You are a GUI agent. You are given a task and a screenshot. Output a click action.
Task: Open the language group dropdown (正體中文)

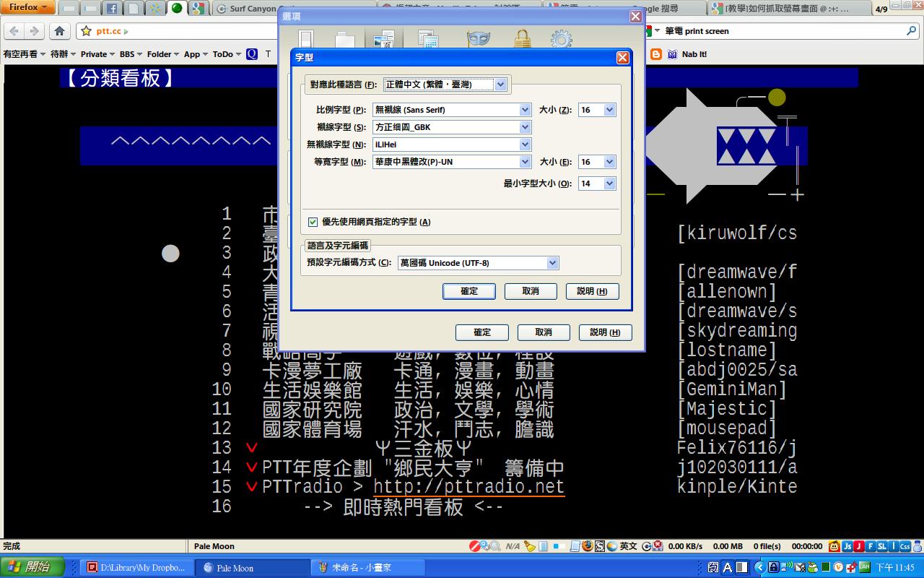click(445, 85)
